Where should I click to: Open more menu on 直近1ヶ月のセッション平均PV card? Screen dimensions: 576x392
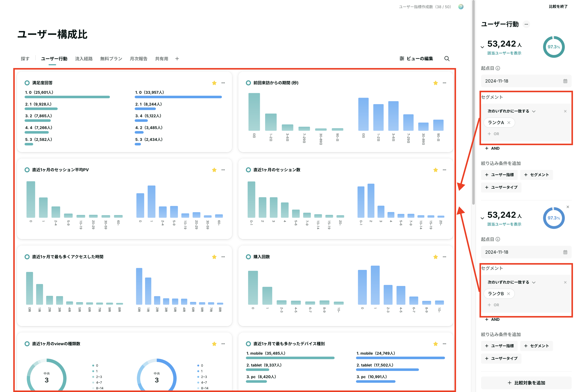[x=223, y=170]
